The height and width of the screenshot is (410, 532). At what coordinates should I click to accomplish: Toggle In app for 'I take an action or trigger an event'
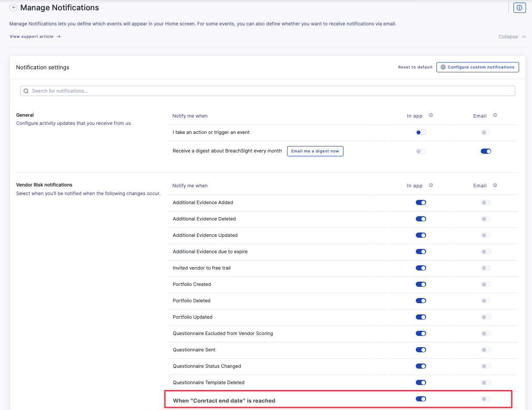[421, 132]
